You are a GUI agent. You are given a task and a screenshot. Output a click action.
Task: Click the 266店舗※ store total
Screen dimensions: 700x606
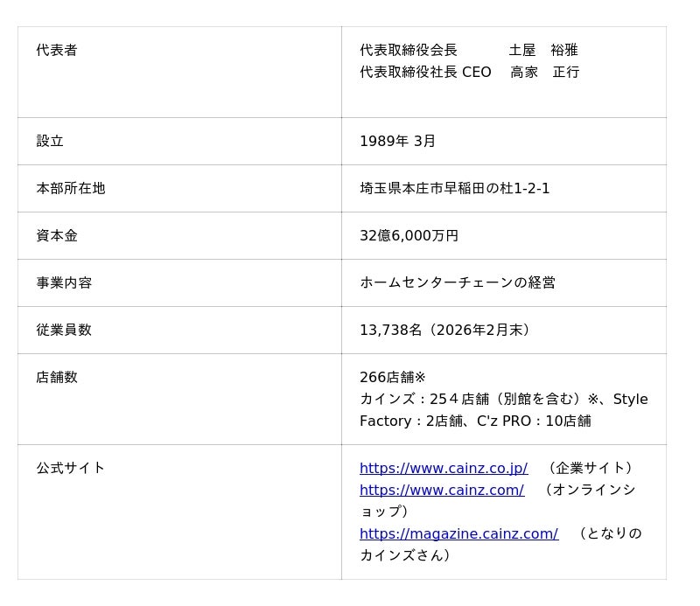pyautogui.click(x=393, y=378)
